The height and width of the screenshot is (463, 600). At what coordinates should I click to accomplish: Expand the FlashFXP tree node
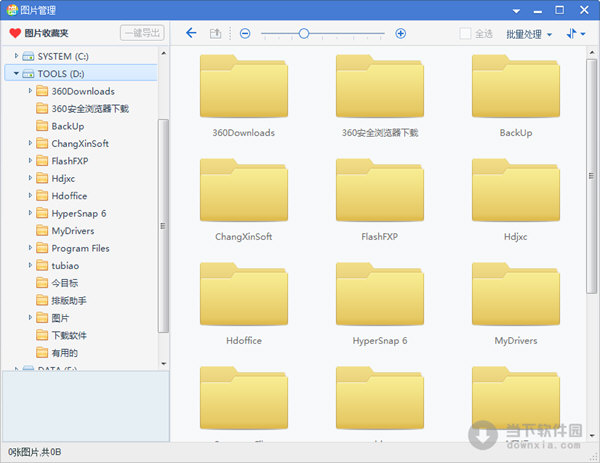tap(30, 160)
